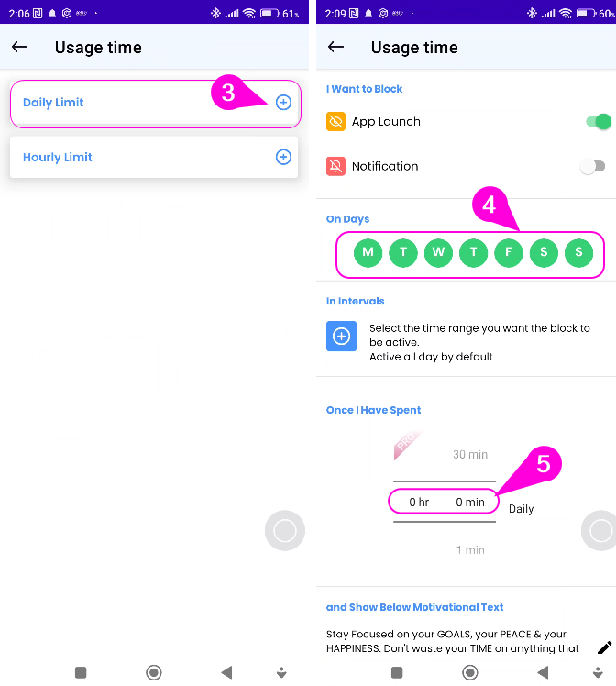The width and height of the screenshot is (616, 686).
Task: Edit motivational text with pencil icon
Action: (604, 647)
